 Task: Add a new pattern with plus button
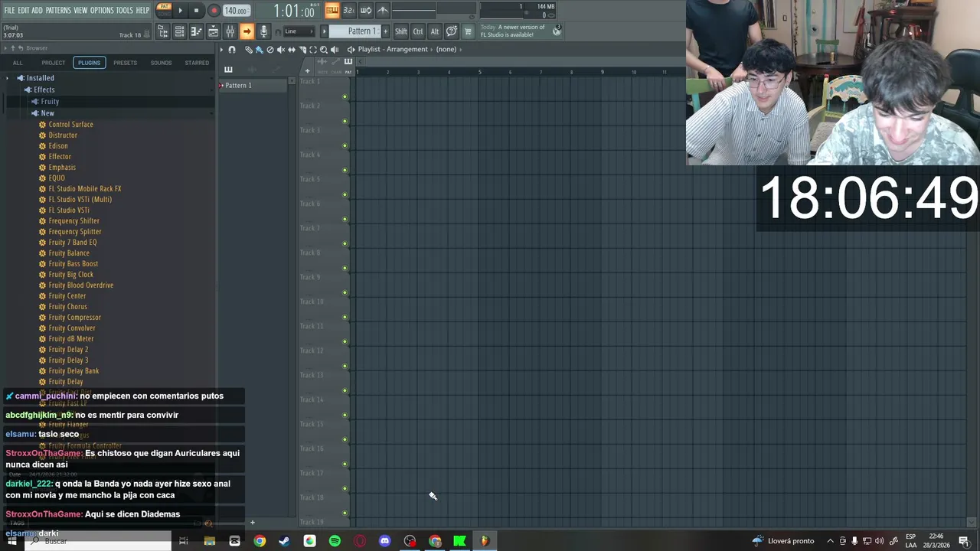tap(385, 31)
